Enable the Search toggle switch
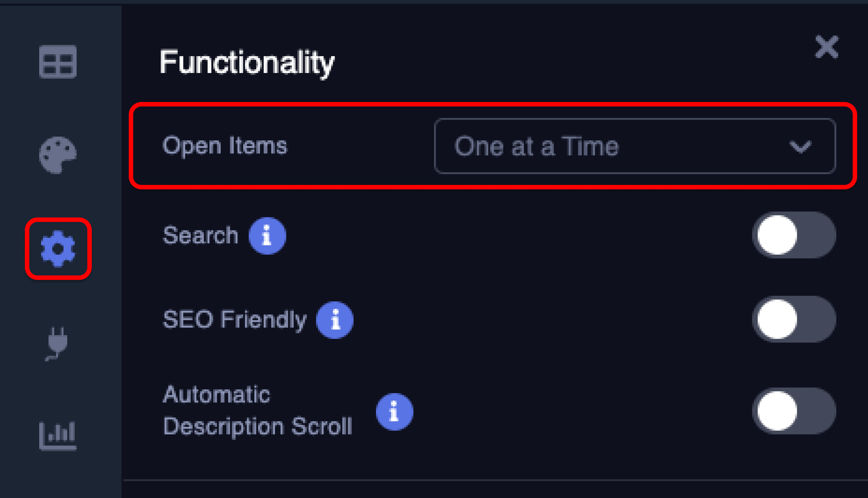This screenshot has width=868, height=498. (794, 235)
